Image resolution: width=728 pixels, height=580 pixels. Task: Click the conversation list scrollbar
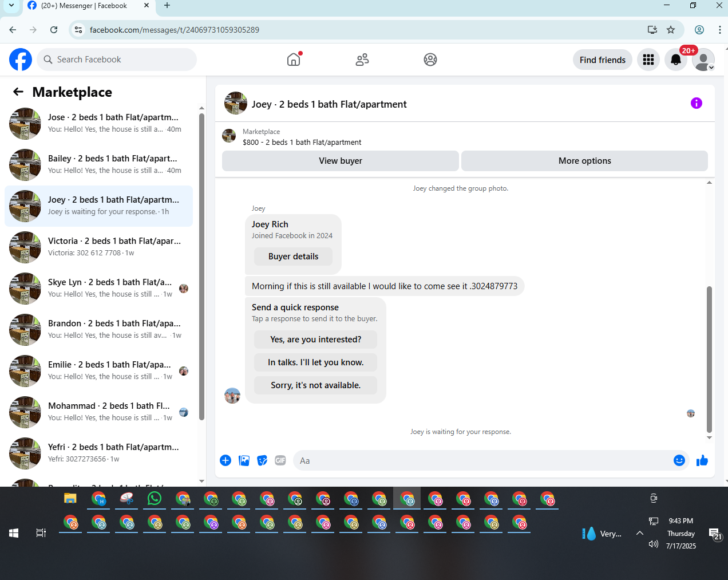click(201, 266)
